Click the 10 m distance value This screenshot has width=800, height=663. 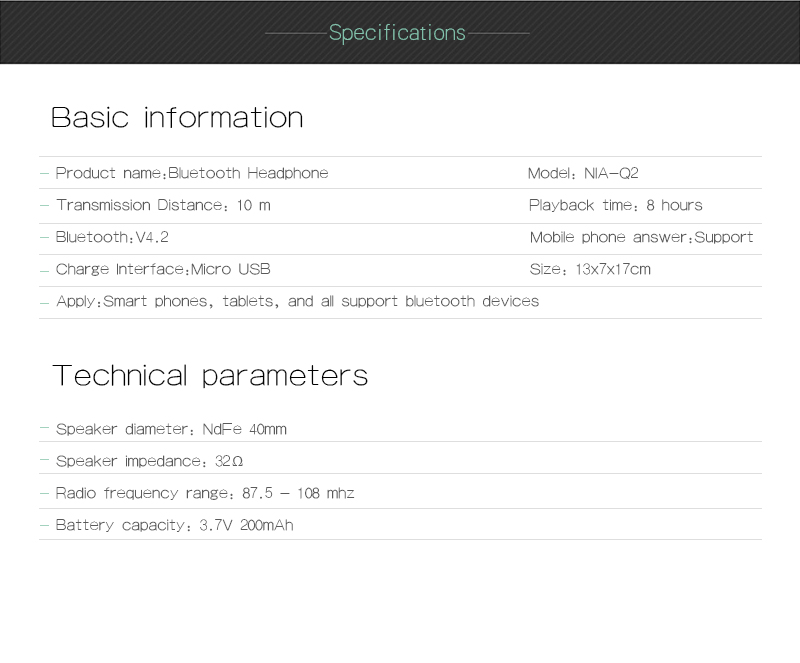[x=254, y=205]
